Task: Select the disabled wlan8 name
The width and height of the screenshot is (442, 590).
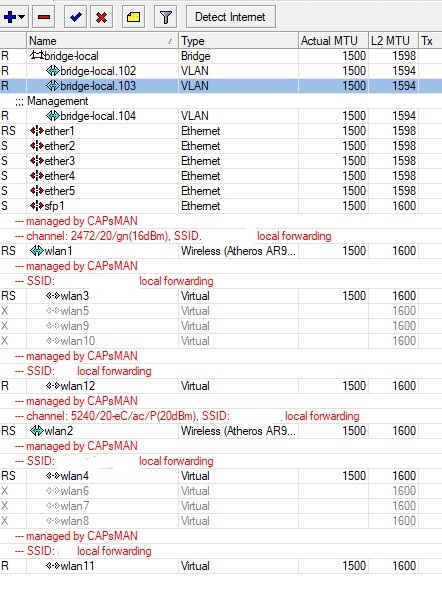Action: point(75,521)
